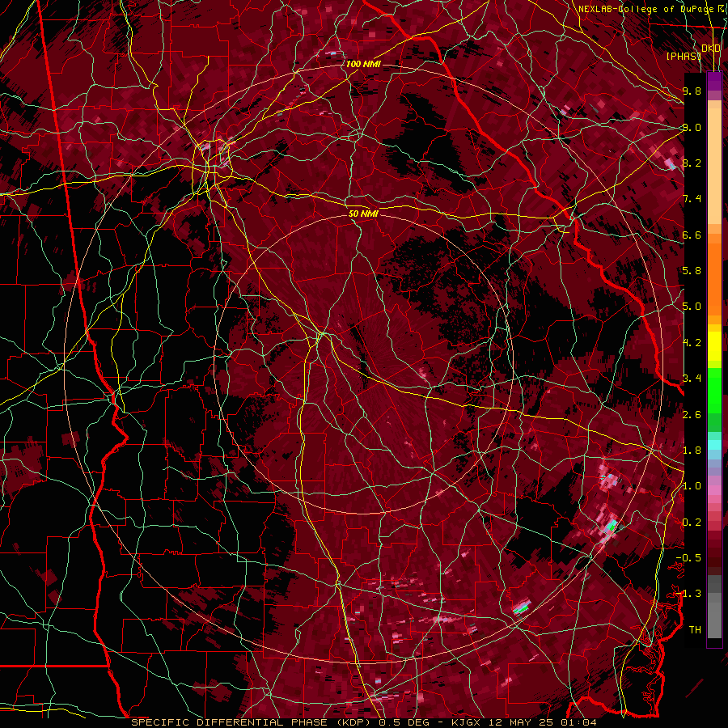Click the -1.3 legend value

click(688, 594)
